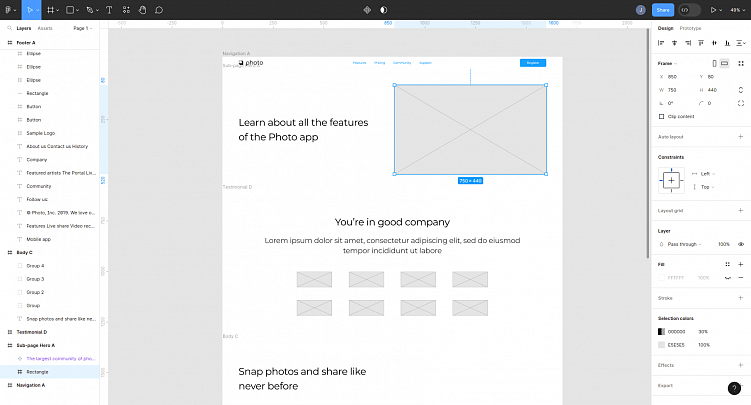Click Align top icon
The width and height of the screenshot is (751, 405).
[701, 43]
